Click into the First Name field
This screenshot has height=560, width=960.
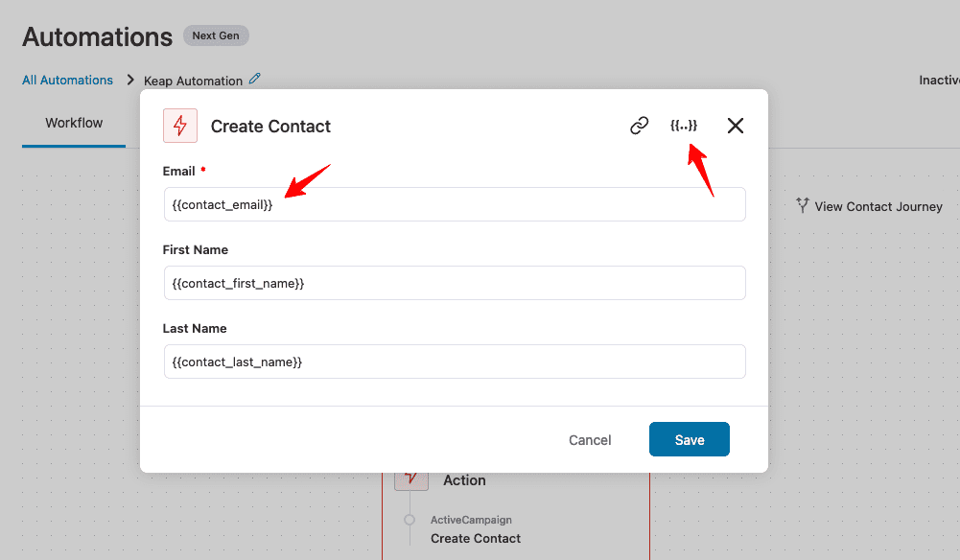click(x=455, y=283)
